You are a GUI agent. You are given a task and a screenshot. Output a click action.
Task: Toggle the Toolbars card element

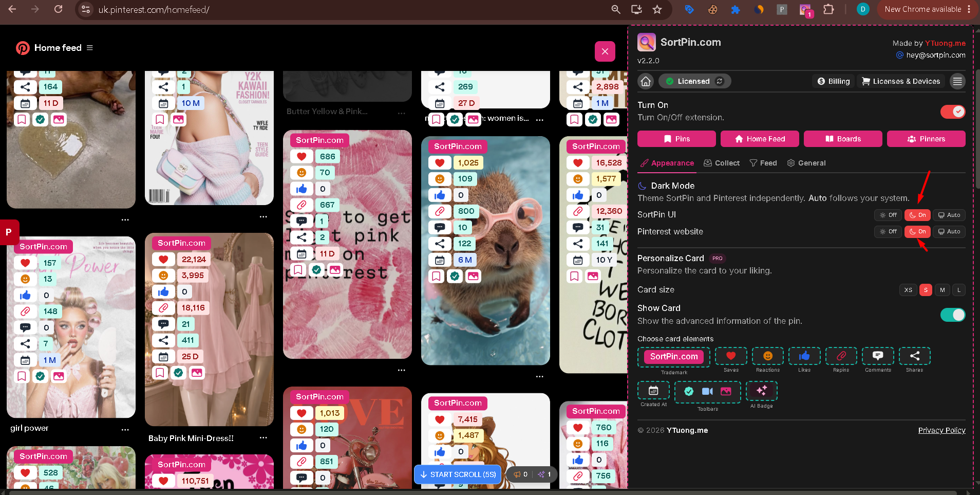point(707,392)
